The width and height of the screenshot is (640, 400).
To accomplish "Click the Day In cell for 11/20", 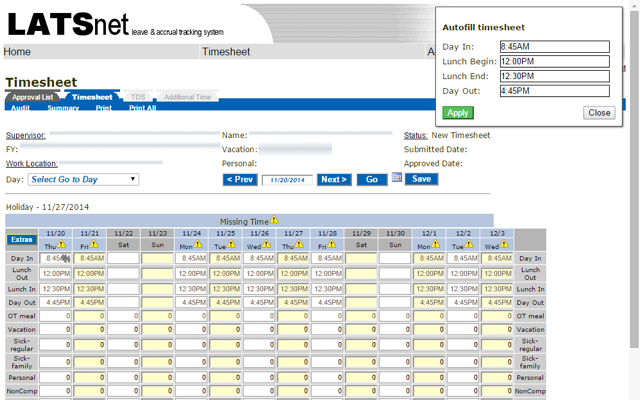I will click(56, 258).
